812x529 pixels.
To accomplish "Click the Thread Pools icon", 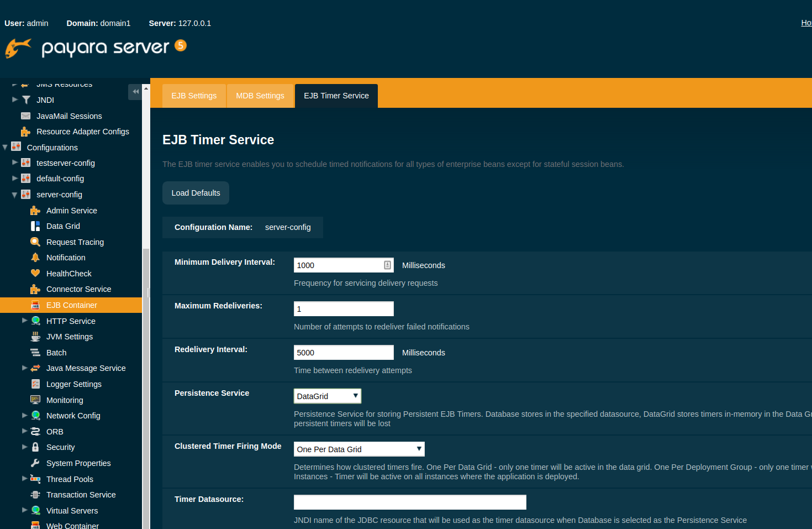I will pos(35,479).
